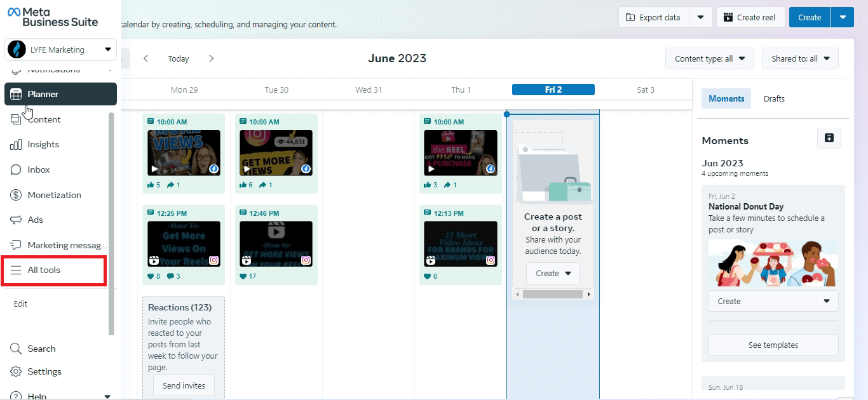Open the GET MORE VIEWS post thumbnail on Tuesday
The height and width of the screenshot is (400, 868).
(276, 153)
